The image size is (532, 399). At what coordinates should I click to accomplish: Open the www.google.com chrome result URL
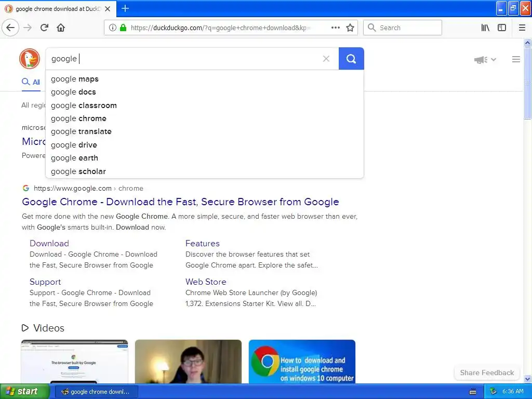tap(88, 188)
